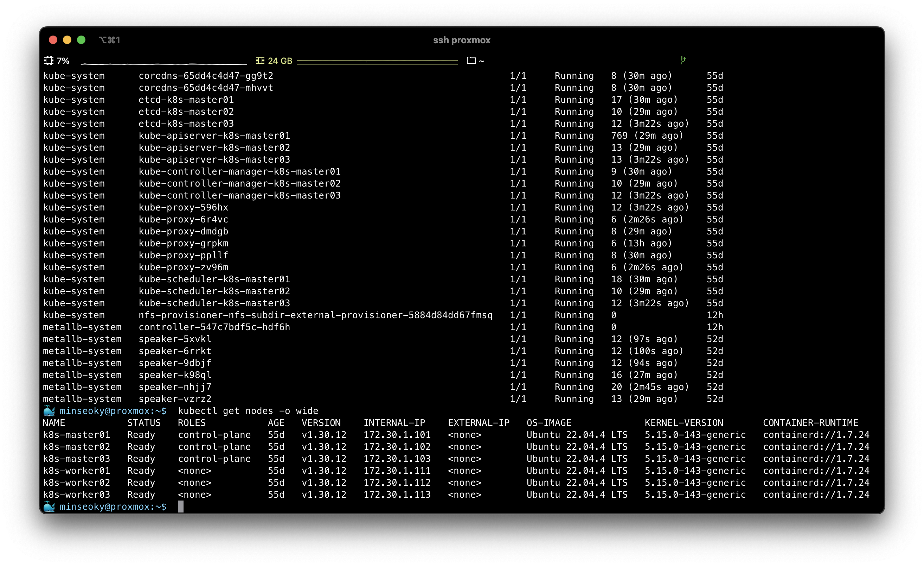Click the green git branch icon

(683, 60)
